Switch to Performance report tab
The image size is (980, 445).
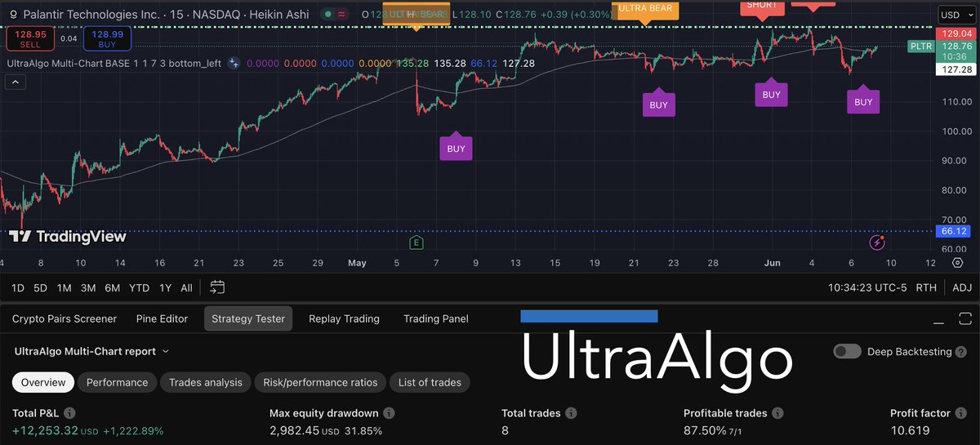118,382
